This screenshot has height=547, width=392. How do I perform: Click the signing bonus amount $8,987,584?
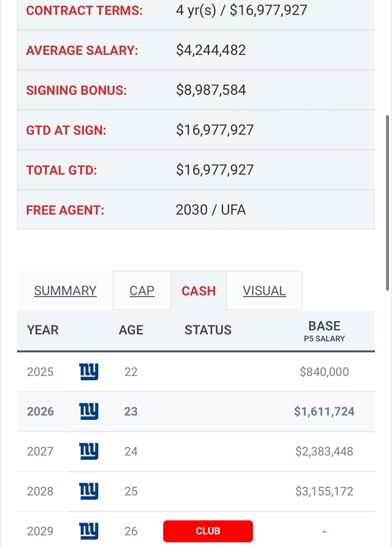click(x=211, y=90)
